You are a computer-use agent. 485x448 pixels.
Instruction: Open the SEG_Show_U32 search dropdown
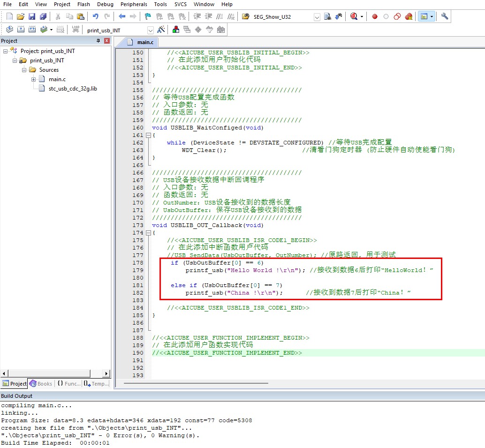point(317,17)
